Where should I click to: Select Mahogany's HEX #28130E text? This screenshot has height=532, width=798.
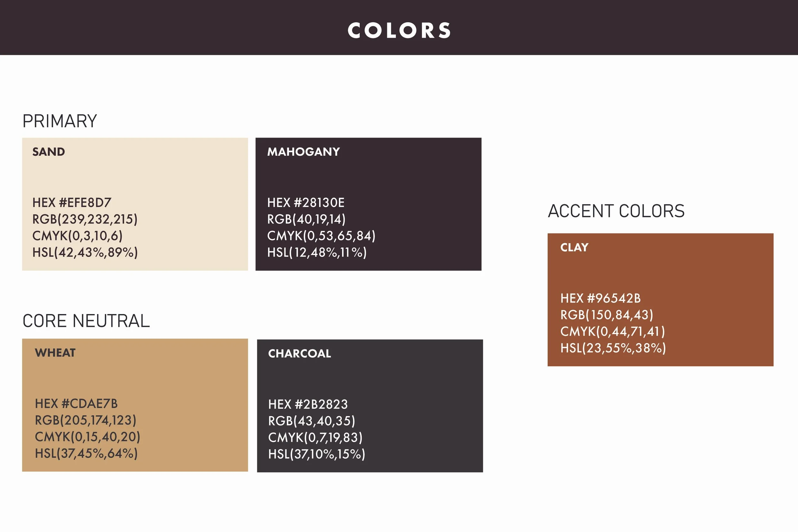306,203
